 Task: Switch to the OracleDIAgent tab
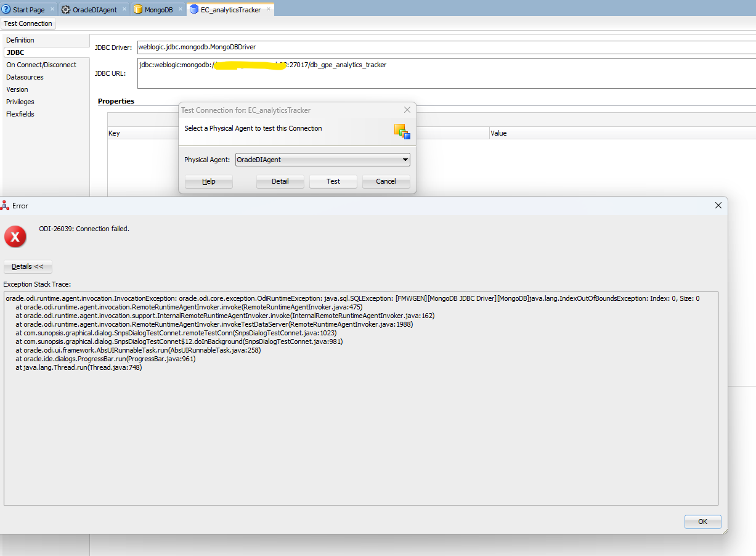tap(94, 10)
